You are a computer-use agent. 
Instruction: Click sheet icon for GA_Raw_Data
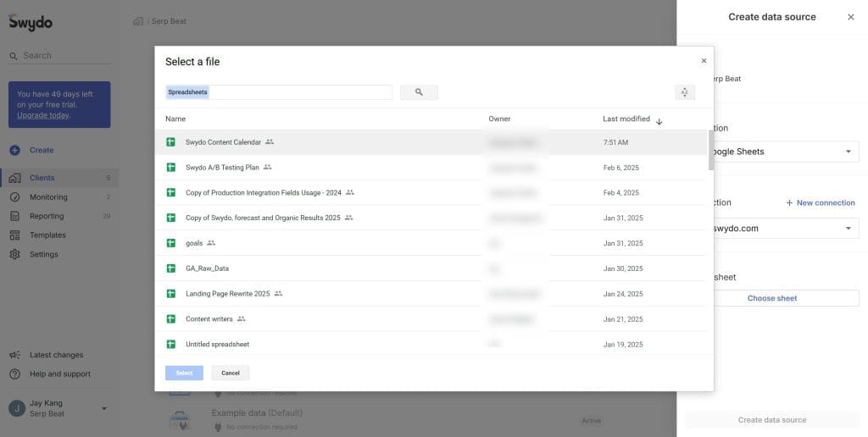[171, 268]
